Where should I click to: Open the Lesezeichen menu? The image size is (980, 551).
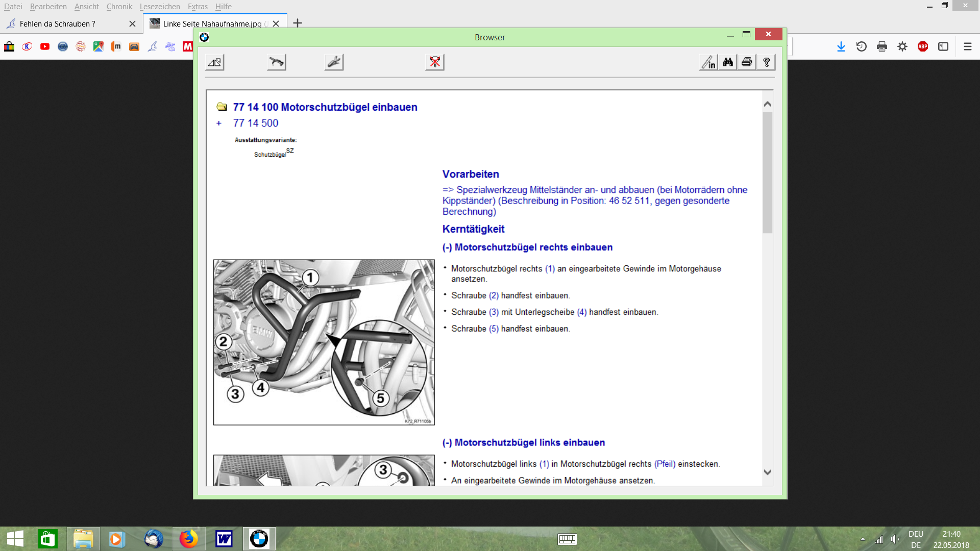160,7
